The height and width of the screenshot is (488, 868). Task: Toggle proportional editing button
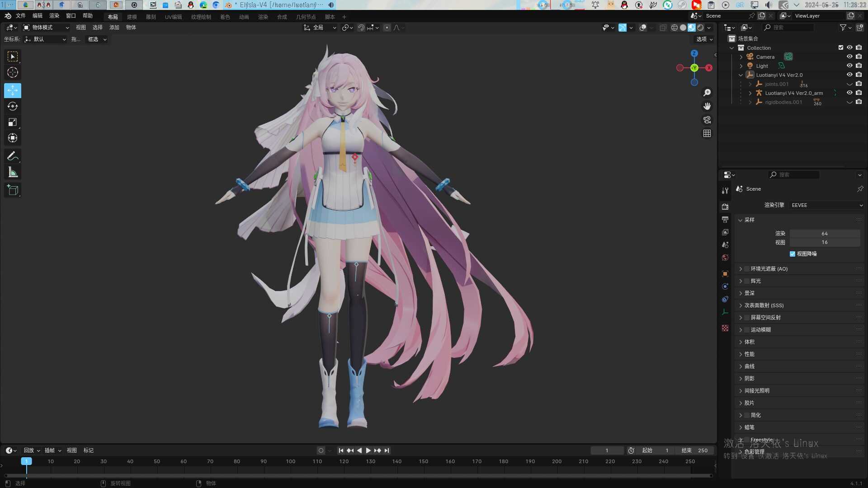pyautogui.click(x=387, y=28)
